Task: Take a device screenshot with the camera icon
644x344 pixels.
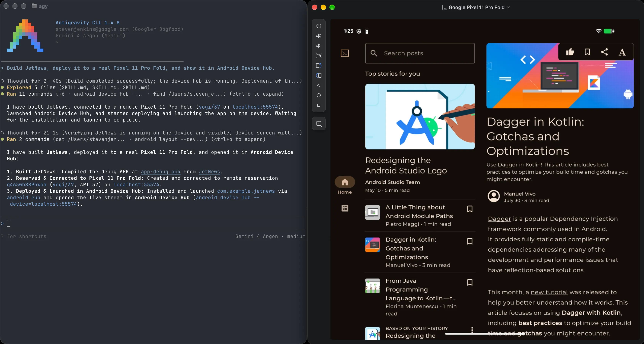Action: point(319,55)
